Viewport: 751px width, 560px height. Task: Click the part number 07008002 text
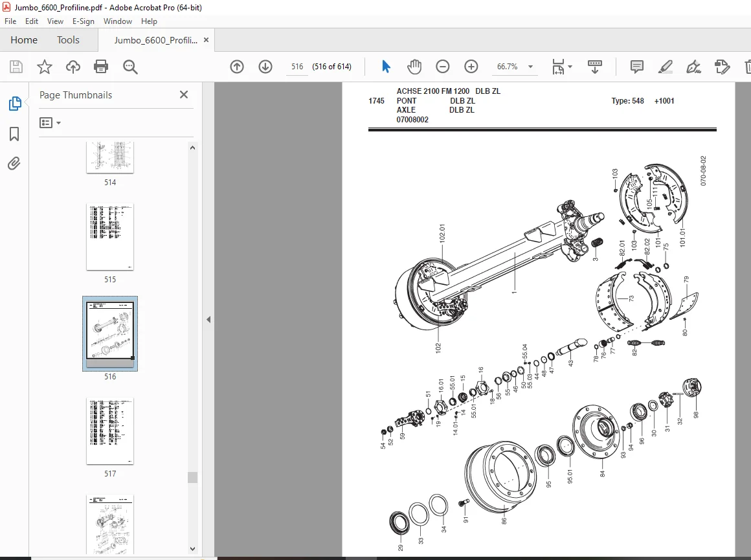pyautogui.click(x=412, y=120)
